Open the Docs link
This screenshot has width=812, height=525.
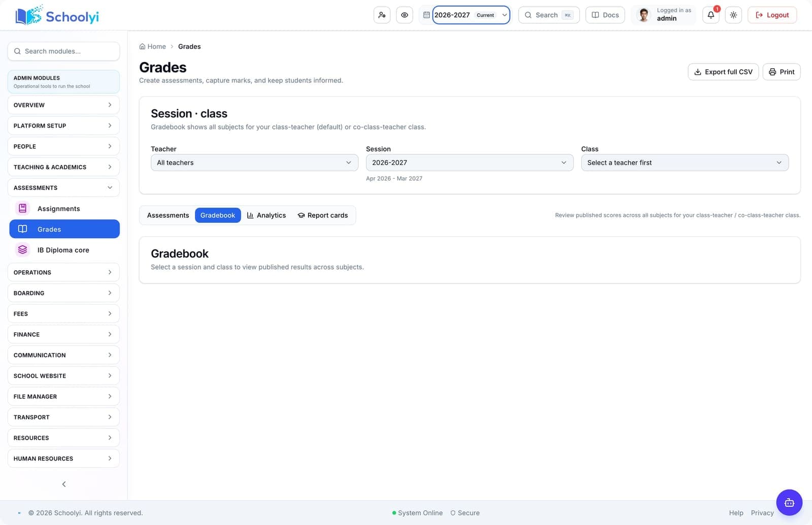tap(605, 15)
